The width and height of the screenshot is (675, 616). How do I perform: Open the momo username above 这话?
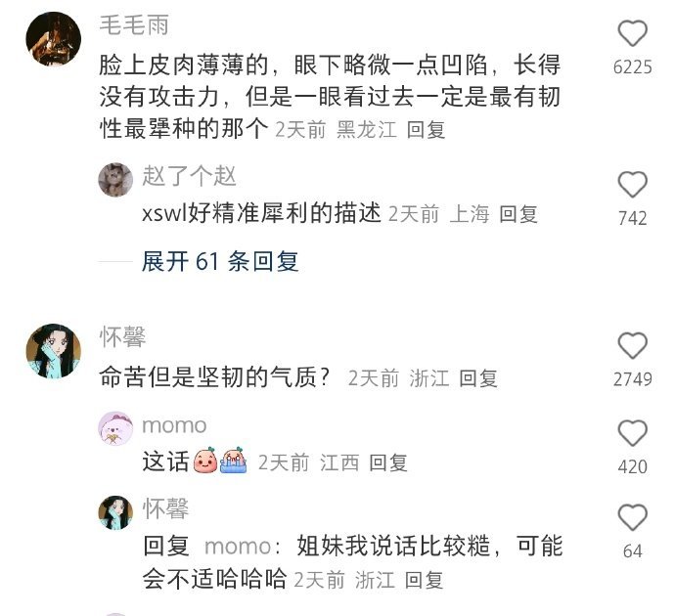point(174,426)
